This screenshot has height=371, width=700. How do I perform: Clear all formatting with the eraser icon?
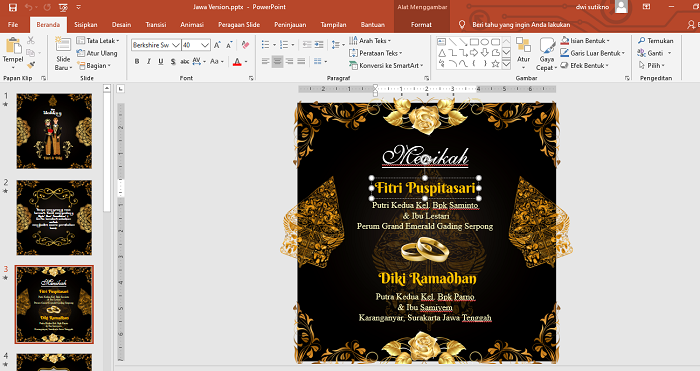tap(245, 45)
